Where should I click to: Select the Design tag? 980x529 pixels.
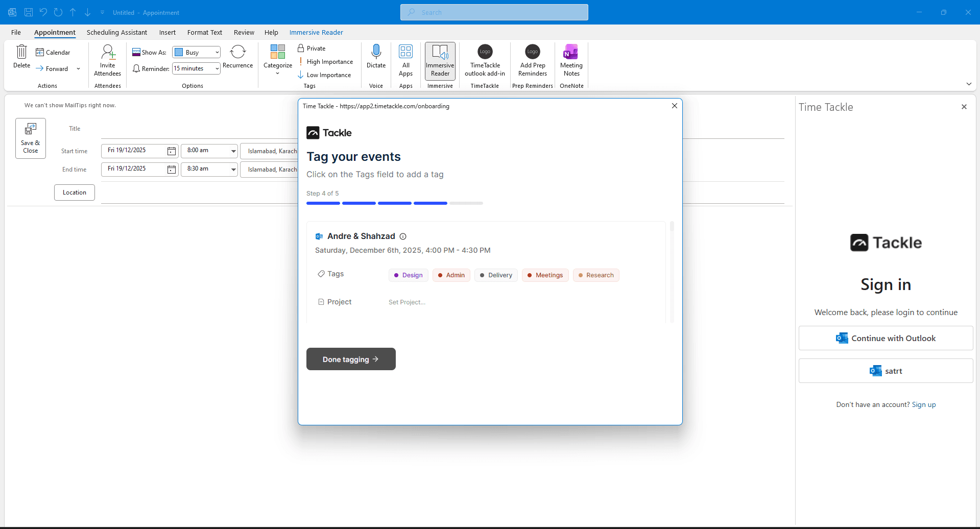409,275
